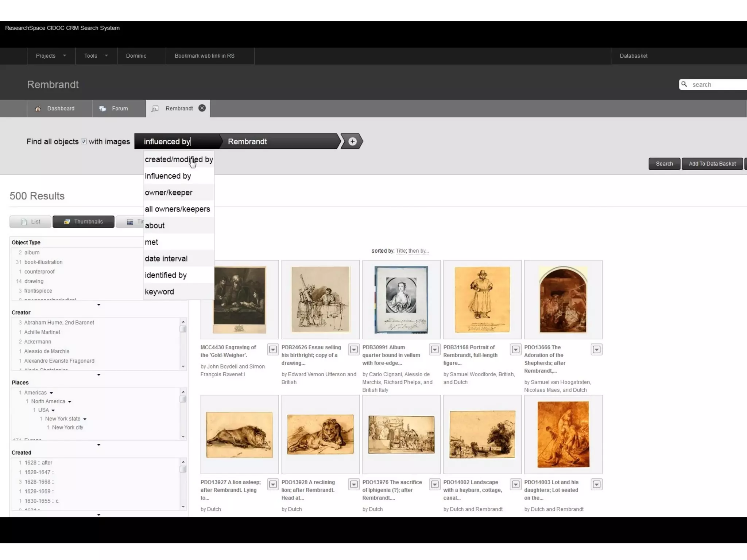The image size is (747, 560).
Task: Click the Title sort link
Action: (401, 251)
